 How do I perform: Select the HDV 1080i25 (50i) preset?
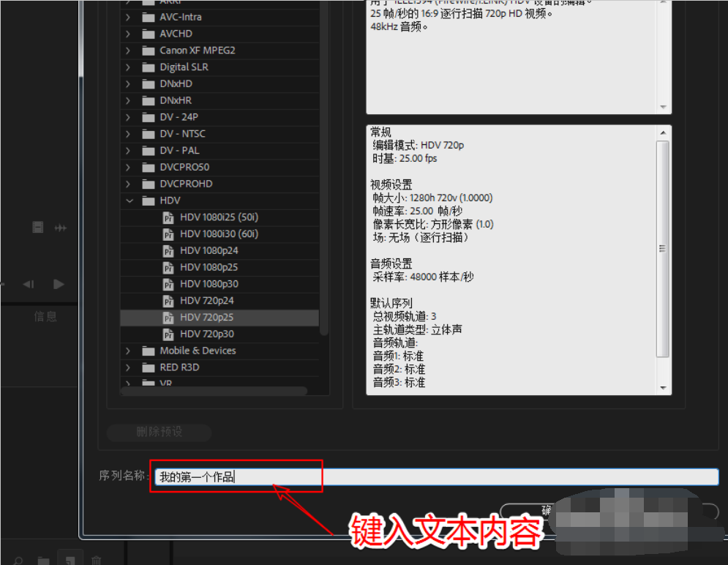pyautogui.click(x=219, y=217)
